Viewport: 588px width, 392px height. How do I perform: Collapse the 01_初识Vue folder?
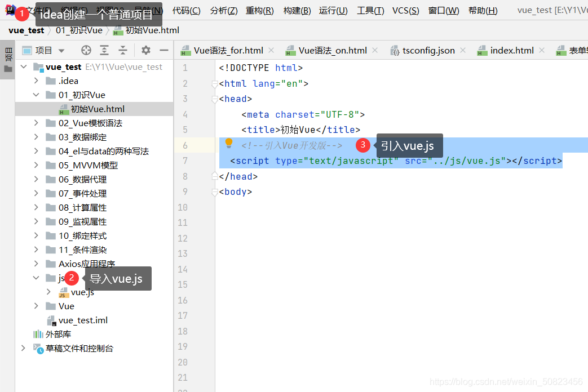(36, 95)
